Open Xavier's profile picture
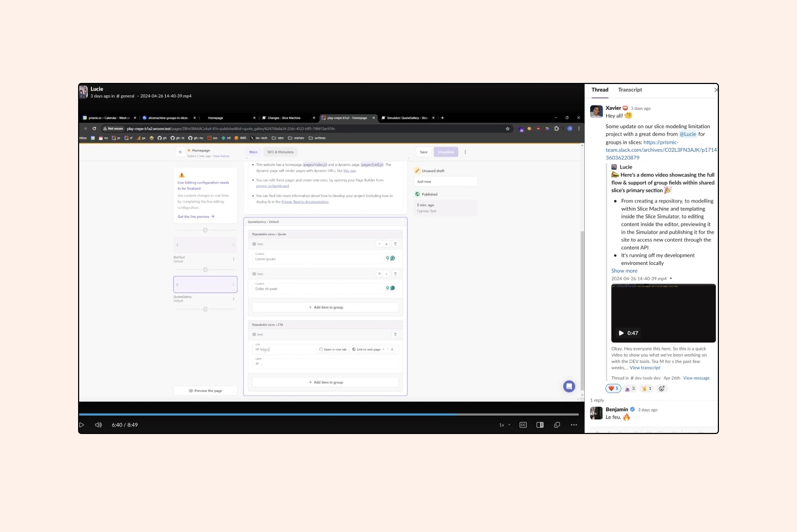This screenshot has width=797, height=532. pos(596,111)
